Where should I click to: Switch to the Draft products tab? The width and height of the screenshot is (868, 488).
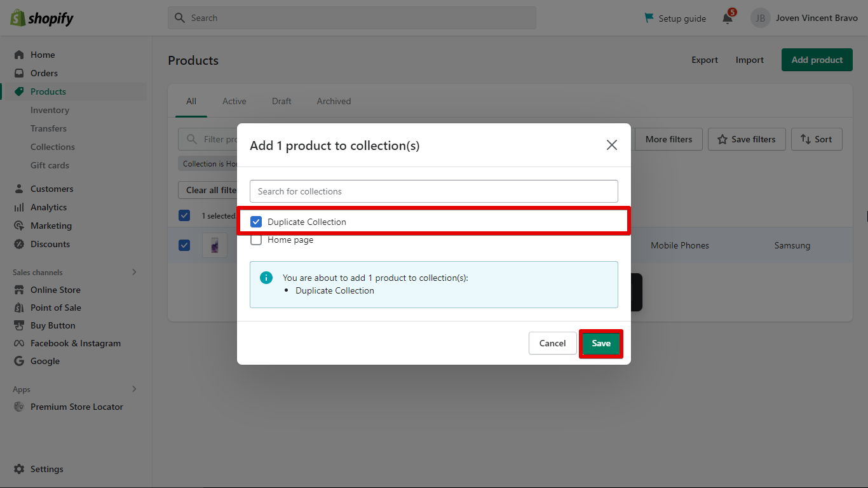tap(281, 101)
